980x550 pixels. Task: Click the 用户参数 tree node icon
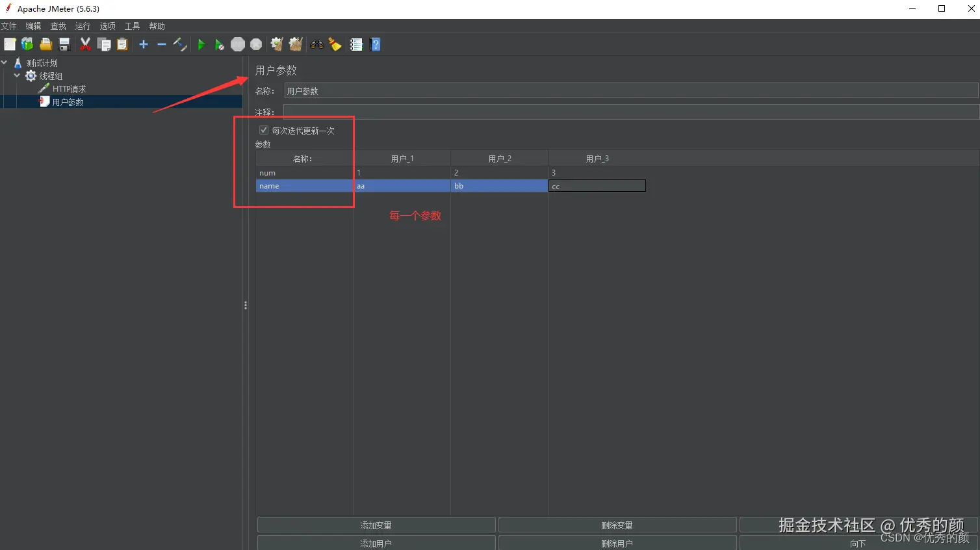44,101
